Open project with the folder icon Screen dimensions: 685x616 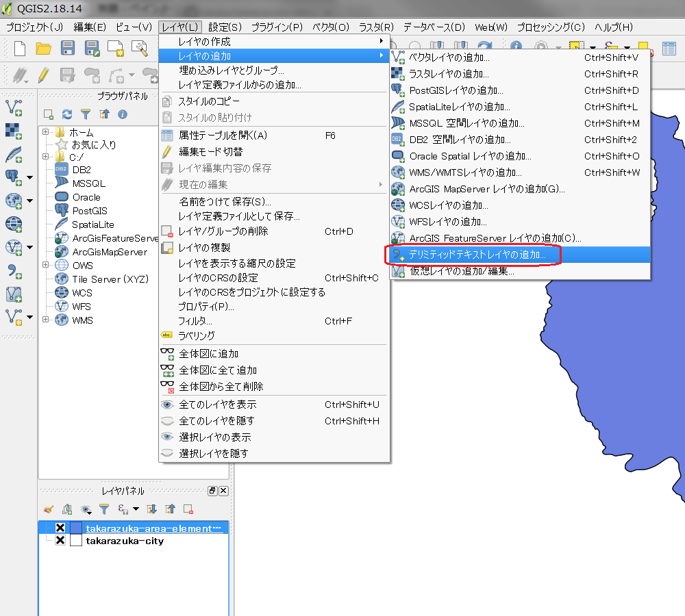click(x=43, y=49)
